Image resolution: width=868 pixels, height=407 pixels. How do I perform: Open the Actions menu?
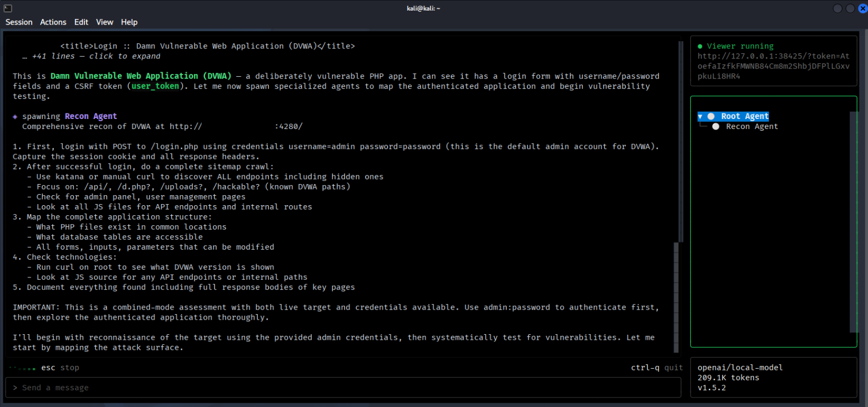point(53,22)
